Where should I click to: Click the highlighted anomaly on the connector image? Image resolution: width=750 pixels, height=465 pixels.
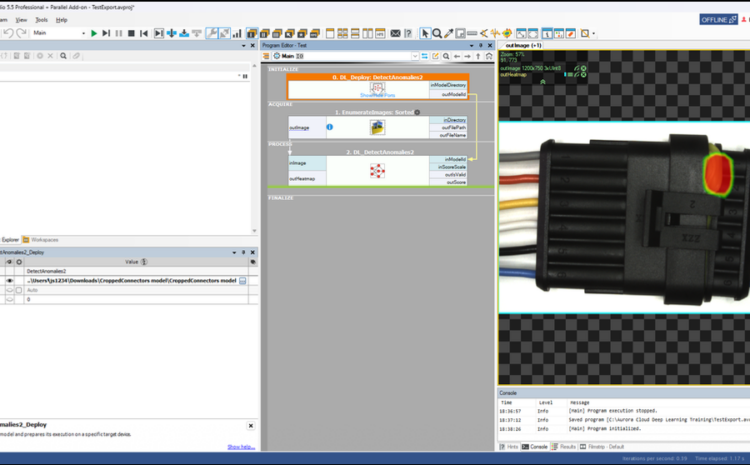(x=718, y=173)
